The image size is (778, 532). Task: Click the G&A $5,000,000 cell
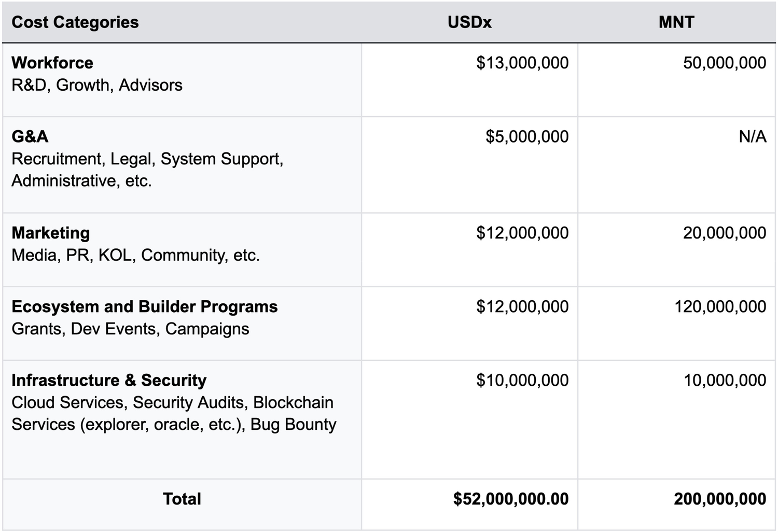[527, 136]
